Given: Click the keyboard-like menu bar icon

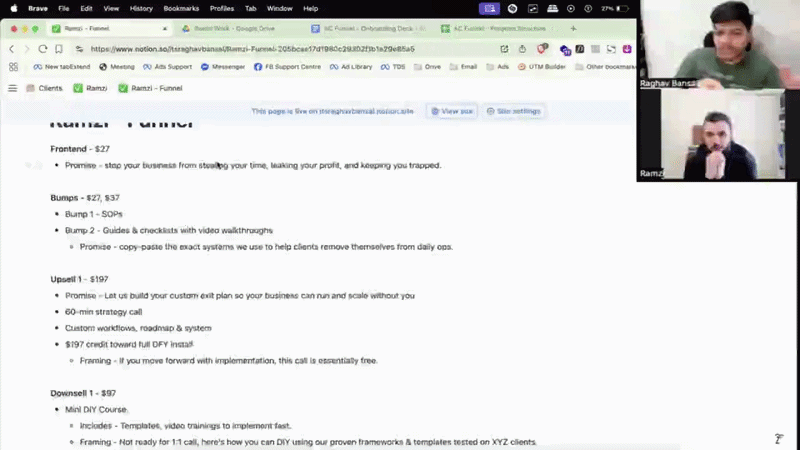Looking at the screenshot, I should [552, 8].
